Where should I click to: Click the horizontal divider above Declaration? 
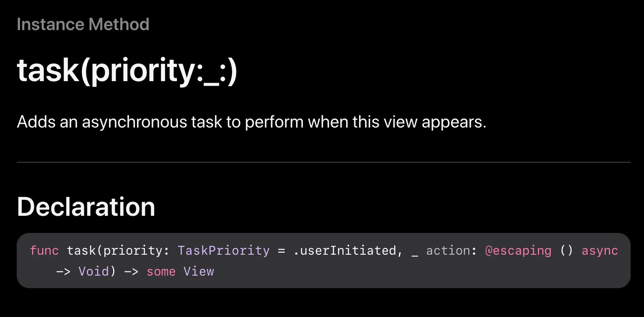pos(323,162)
